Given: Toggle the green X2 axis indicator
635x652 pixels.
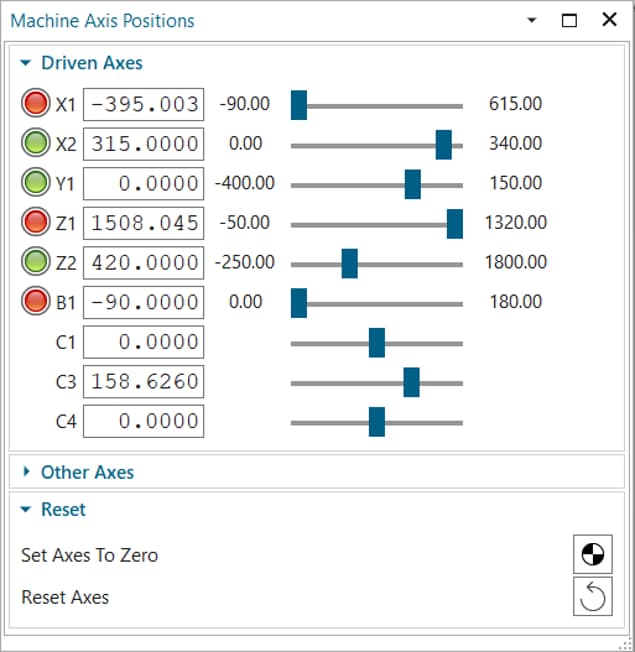Looking at the screenshot, I should click(35, 143).
